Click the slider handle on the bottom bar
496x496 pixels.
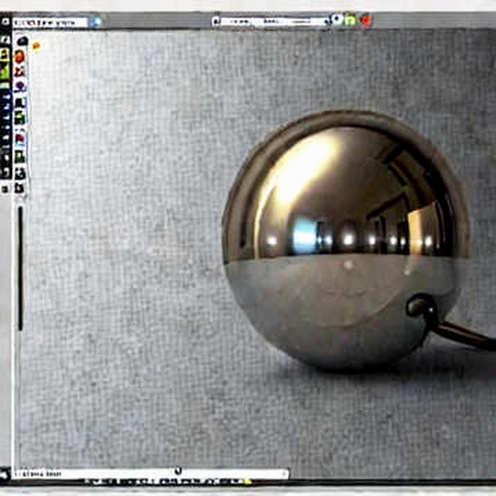tap(178, 471)
